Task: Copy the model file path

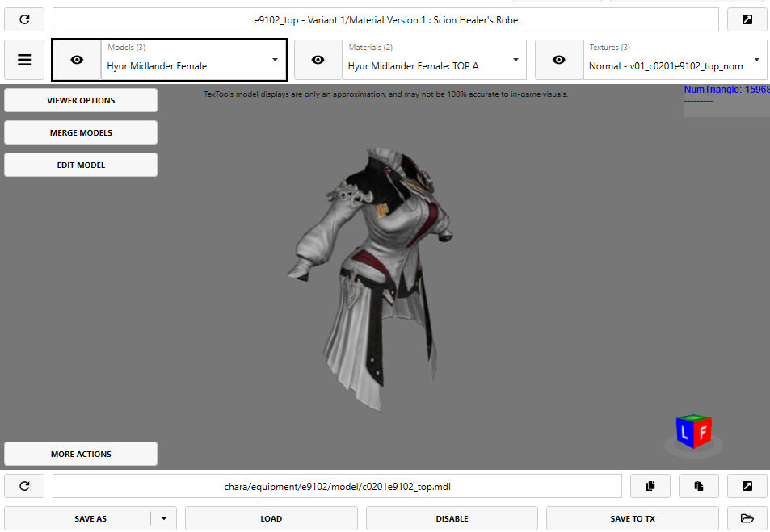Action: 650,486
